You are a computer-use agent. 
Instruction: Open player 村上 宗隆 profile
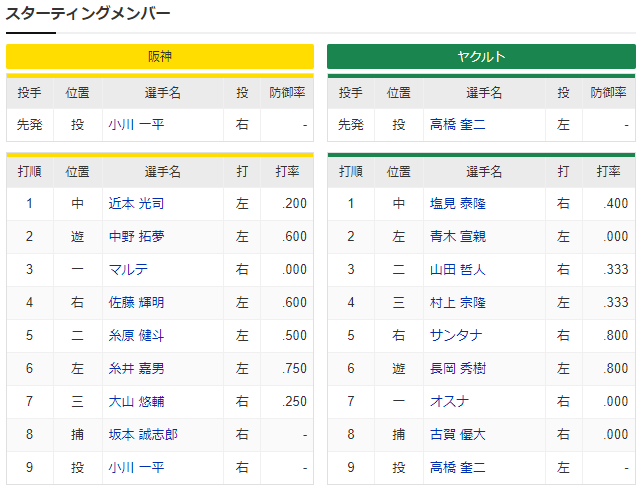[x=458, y=302]
